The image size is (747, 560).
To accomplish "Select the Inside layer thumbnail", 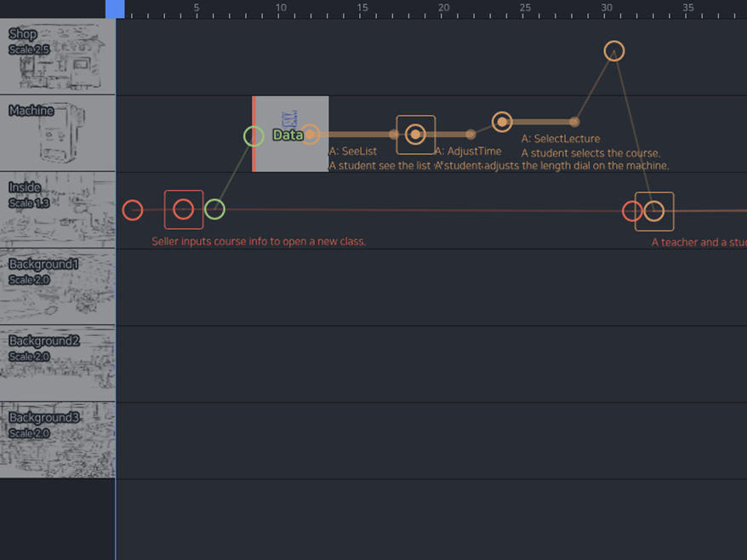I will 57,209.
